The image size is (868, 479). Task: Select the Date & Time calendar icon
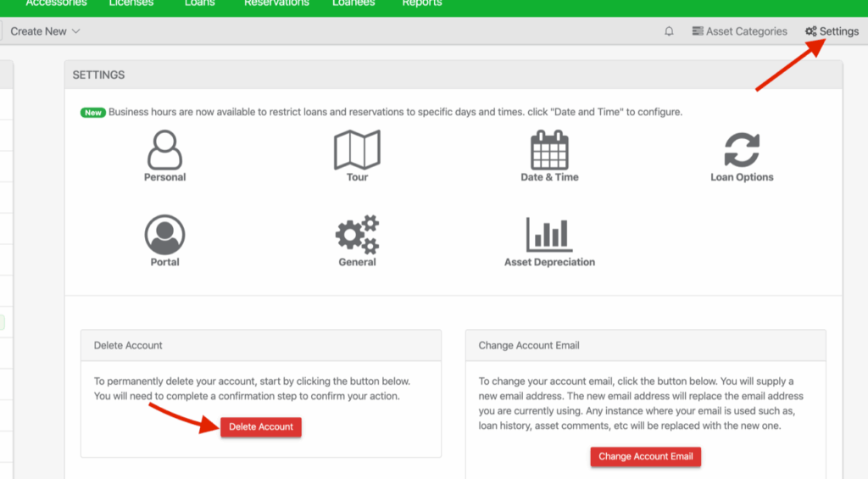549,151
